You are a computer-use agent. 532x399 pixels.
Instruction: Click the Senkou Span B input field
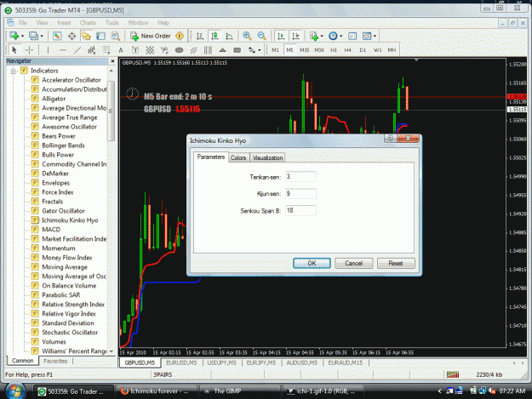300,210
